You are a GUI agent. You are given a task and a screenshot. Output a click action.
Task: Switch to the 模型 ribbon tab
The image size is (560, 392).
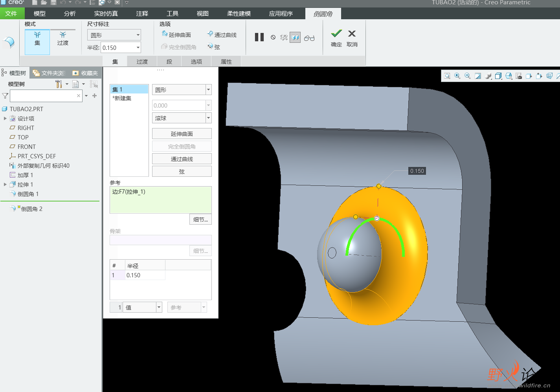[40, 13]
